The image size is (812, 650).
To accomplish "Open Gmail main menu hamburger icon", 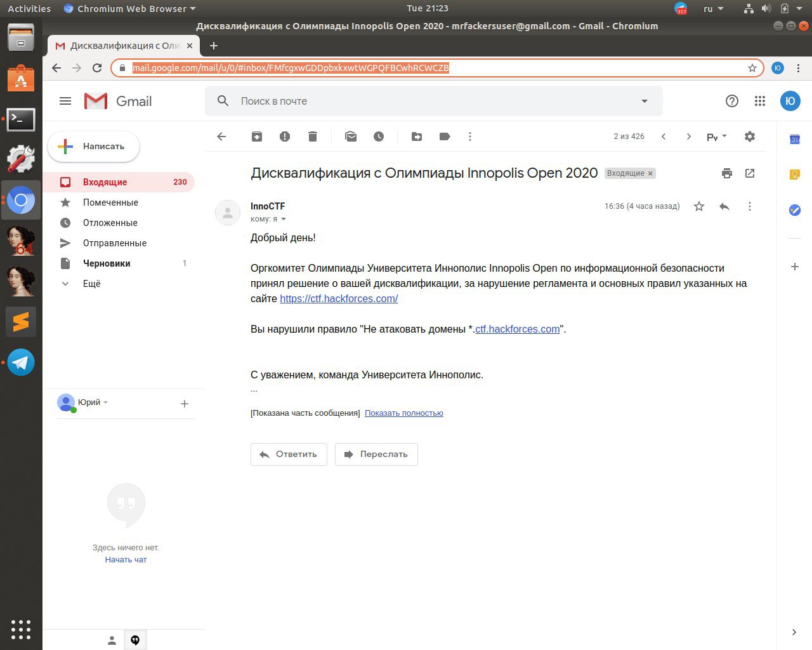I will (65, 101).
